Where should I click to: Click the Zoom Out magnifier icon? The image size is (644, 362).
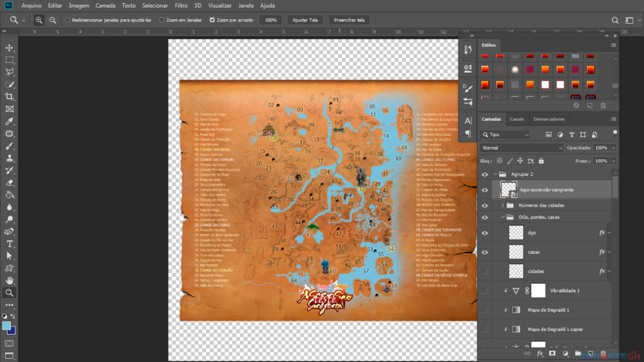[53, 20]
